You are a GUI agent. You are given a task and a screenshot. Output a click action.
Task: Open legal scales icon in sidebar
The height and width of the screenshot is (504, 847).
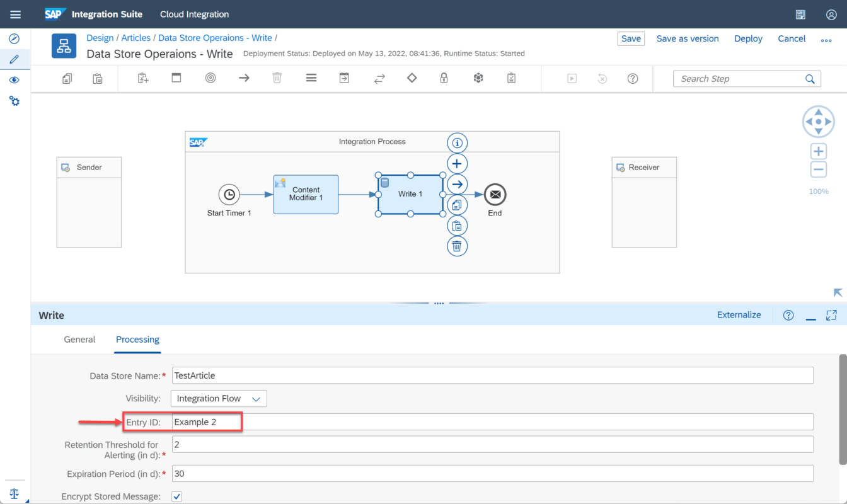point(14,493)
